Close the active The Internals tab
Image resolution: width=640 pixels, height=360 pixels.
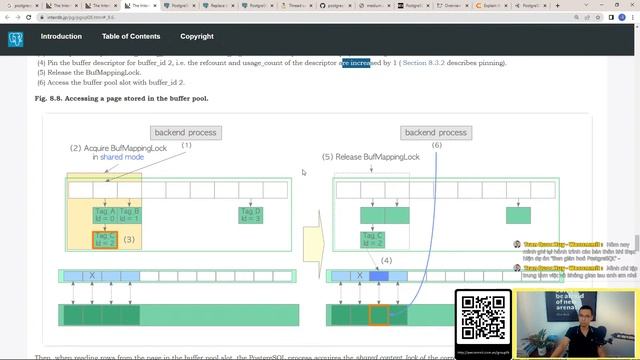155,6
